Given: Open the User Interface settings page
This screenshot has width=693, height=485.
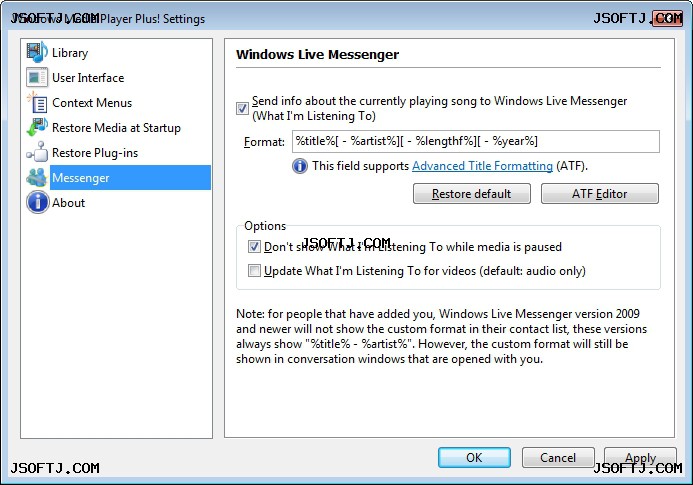Looking at the screenshot, I should (88, 78).
